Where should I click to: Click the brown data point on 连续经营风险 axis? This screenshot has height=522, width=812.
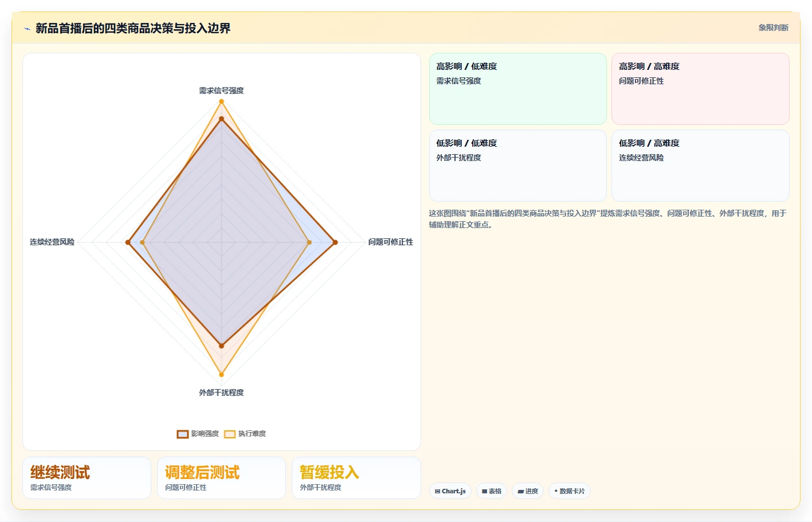tap(128, 242)
